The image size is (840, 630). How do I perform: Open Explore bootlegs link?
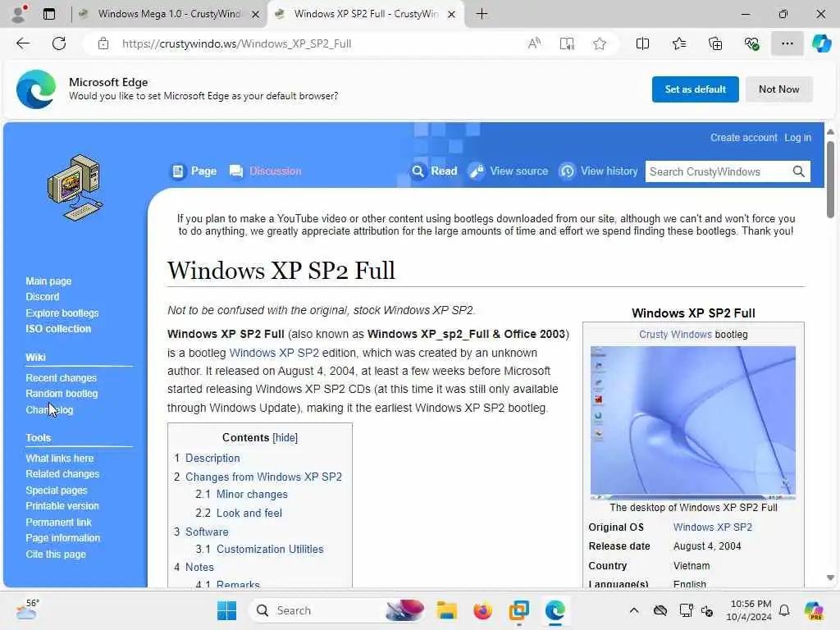pyautogui.click(x=62, y=313)
